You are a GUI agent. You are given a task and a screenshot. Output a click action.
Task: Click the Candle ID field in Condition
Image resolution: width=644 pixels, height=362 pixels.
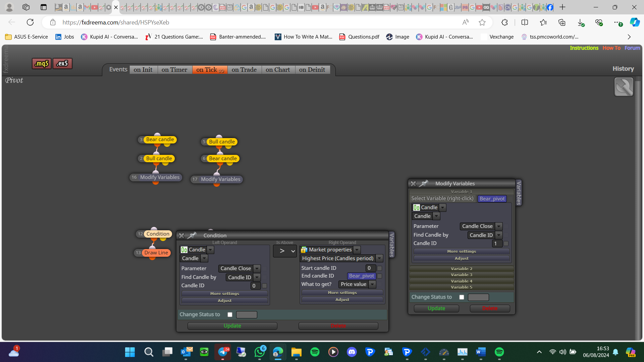click(255, 286)
